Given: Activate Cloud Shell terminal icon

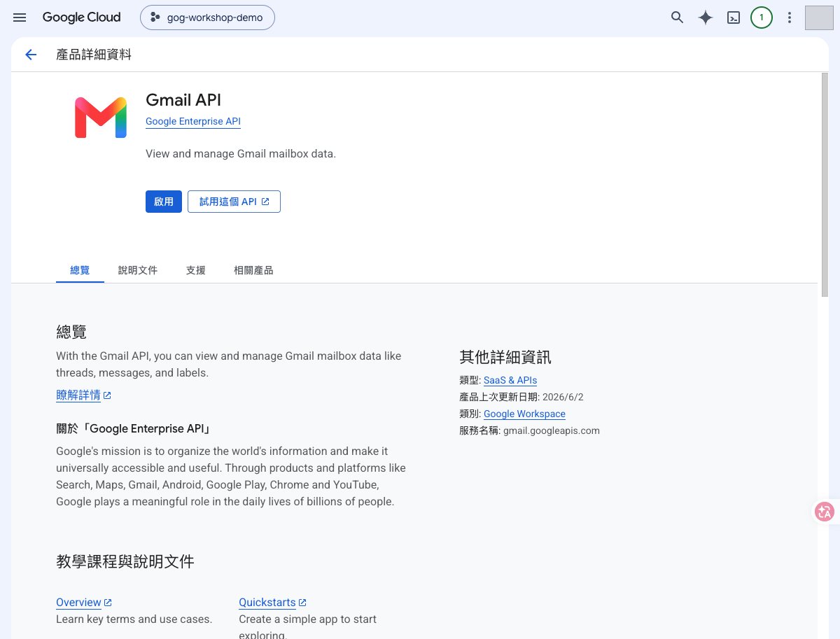Looking at the screenshot, I should click(734, 18).
